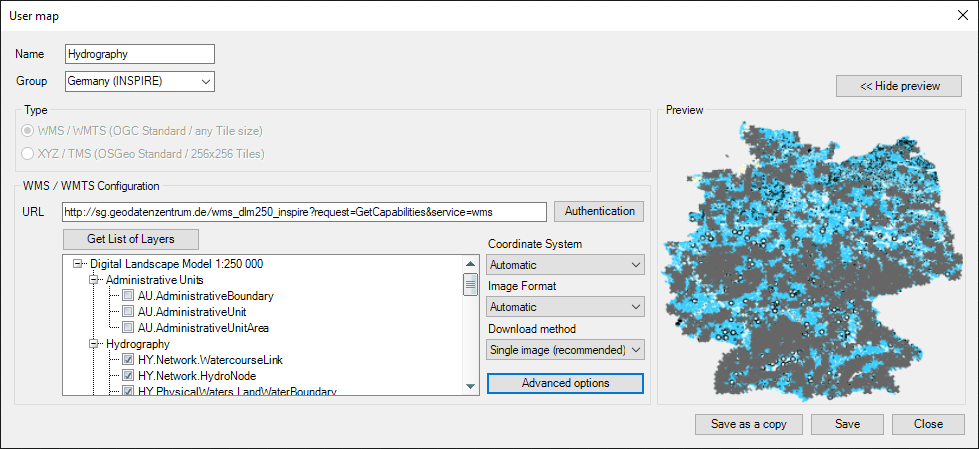Click the Get List of Layers button

point(131,239)
